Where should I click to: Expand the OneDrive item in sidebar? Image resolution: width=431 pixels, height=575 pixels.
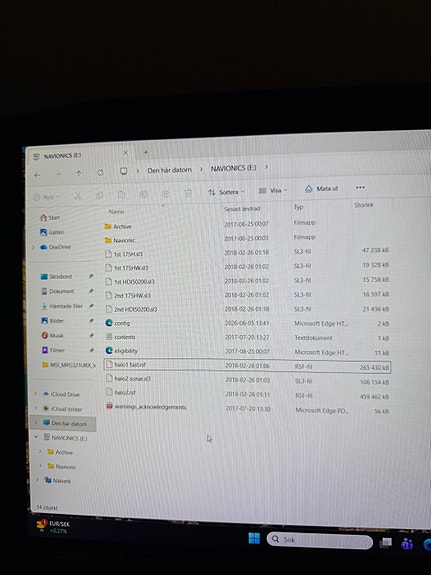pos(33,248)
